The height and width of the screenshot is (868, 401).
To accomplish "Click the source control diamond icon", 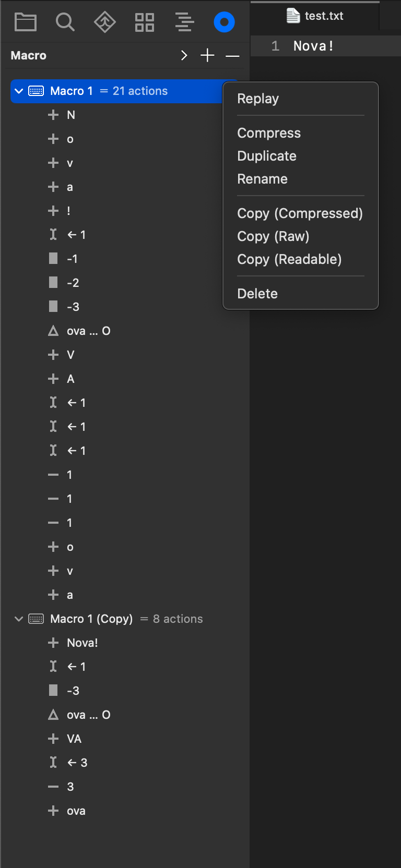I will pos(105,22).
